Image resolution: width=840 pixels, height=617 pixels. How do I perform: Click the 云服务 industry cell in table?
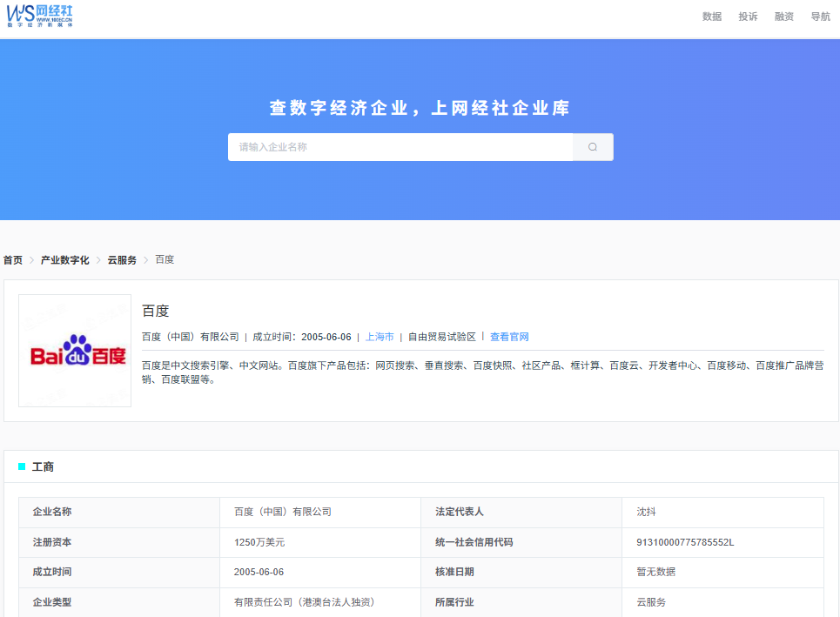(651, 602)
